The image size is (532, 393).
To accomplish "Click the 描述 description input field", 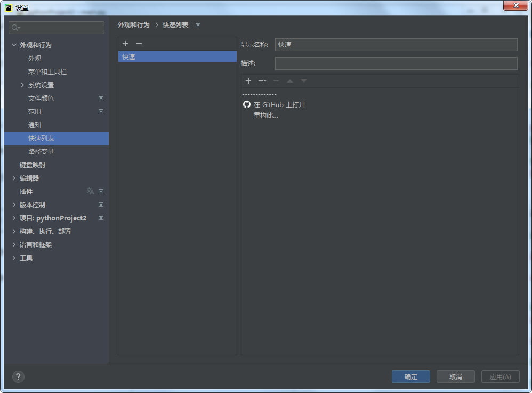I will [x=396, y=63].
